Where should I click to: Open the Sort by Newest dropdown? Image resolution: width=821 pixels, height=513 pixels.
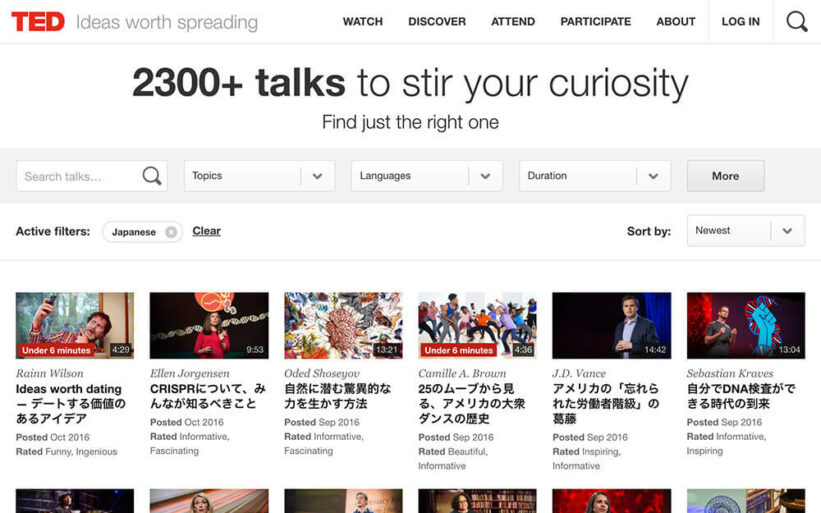pos(746,230)
